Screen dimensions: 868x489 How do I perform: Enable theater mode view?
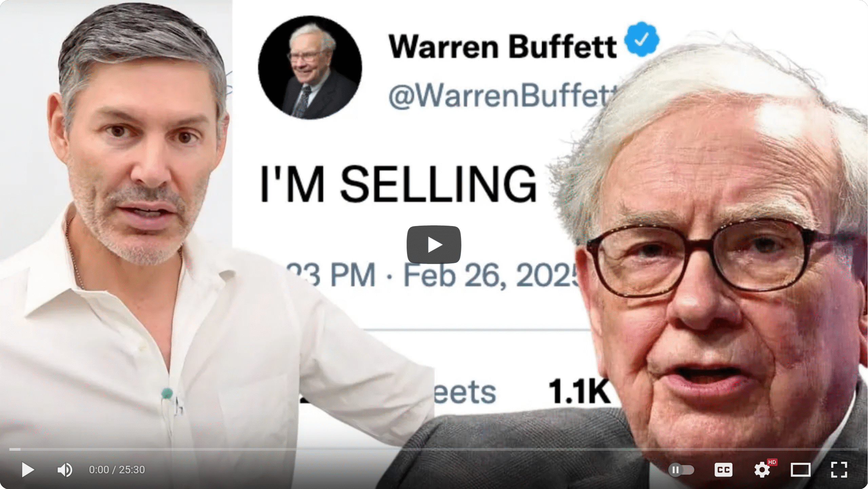[x=801, y=470]
